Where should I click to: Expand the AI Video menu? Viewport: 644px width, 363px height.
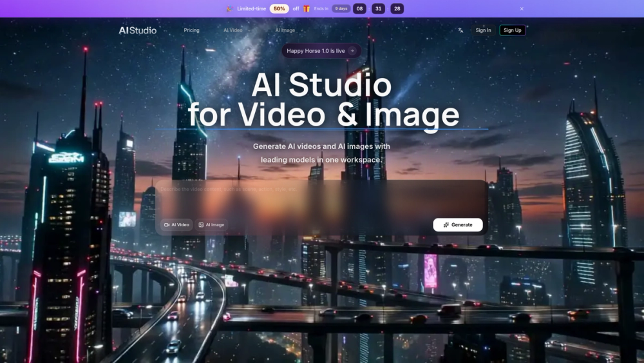click(x=236, y=30)
